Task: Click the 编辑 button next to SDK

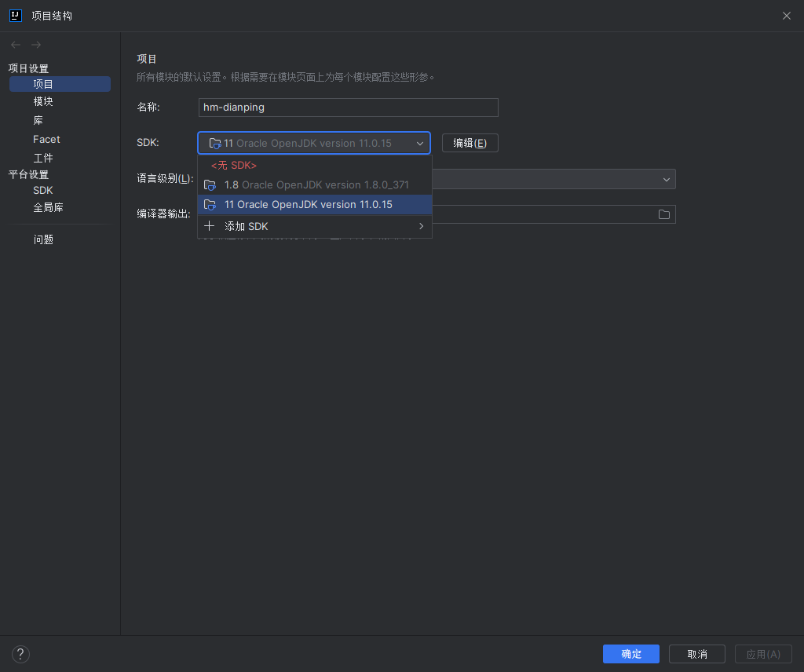Action: [470, 143]
